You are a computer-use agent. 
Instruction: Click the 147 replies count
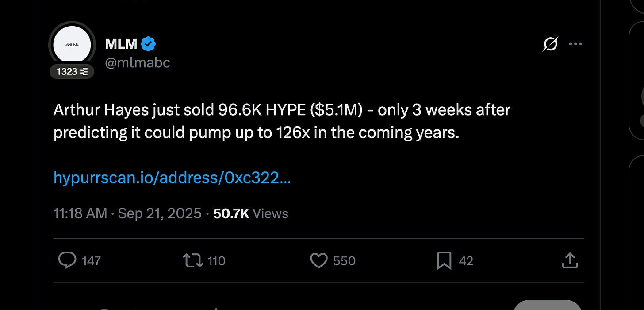[91, 261]
